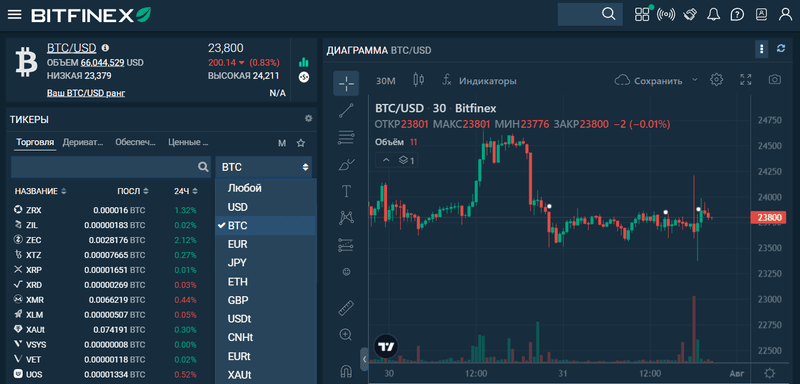Select the ruler measure tool

(346, 308)
